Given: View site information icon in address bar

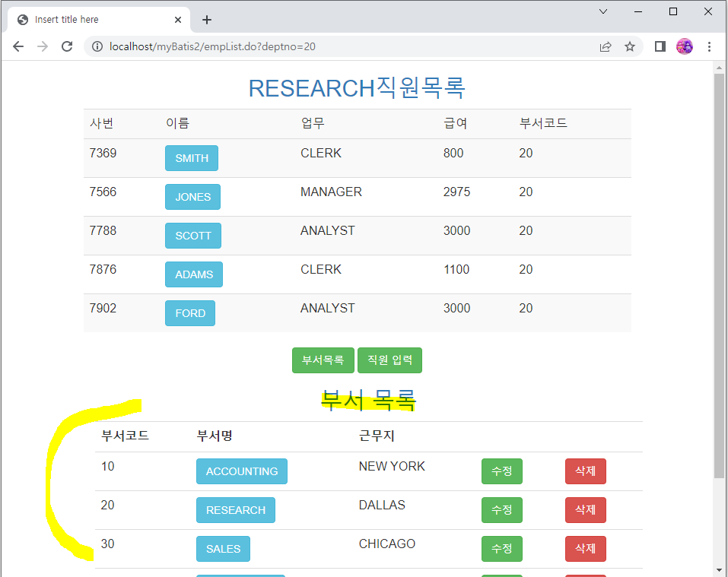Looking at the screenshot, I should (x=97, y=46).
